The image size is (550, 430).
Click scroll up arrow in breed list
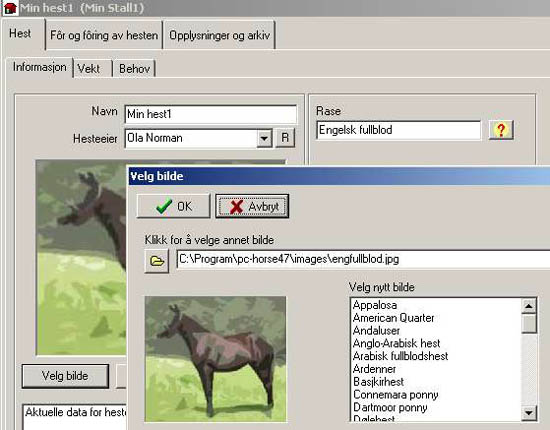click(x=529, y=306)
